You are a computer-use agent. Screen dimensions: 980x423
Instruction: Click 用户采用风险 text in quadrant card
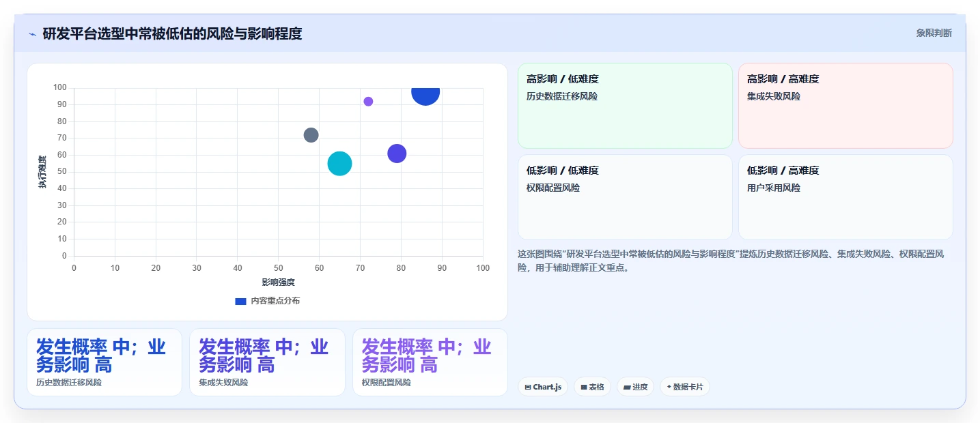pos(774,188)
